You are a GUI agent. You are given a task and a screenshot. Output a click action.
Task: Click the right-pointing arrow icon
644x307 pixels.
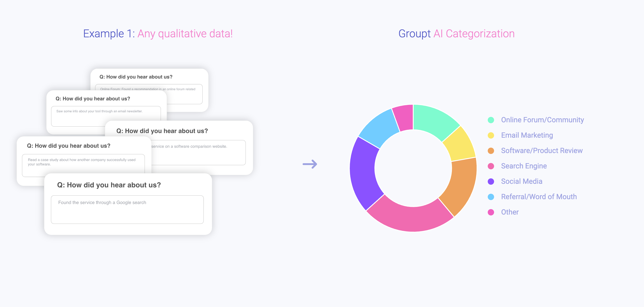pos(310,164)
